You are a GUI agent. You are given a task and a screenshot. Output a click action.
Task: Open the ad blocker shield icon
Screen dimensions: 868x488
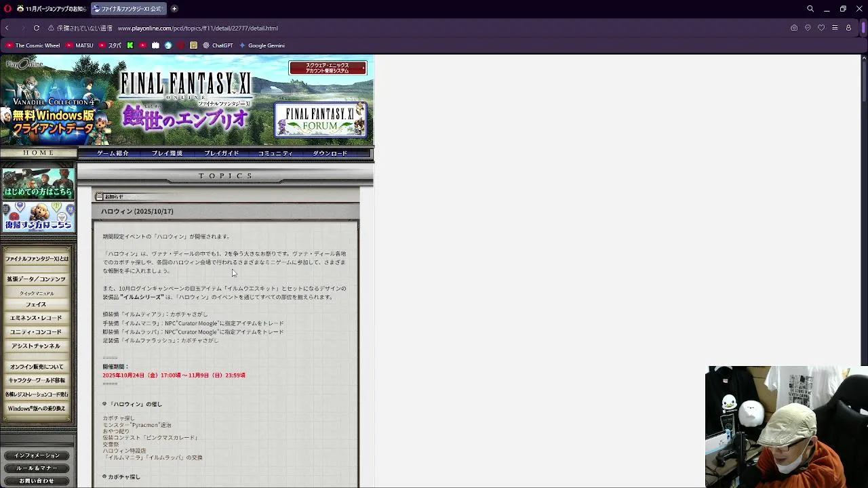pyautogui.click(x=808, y=28)
